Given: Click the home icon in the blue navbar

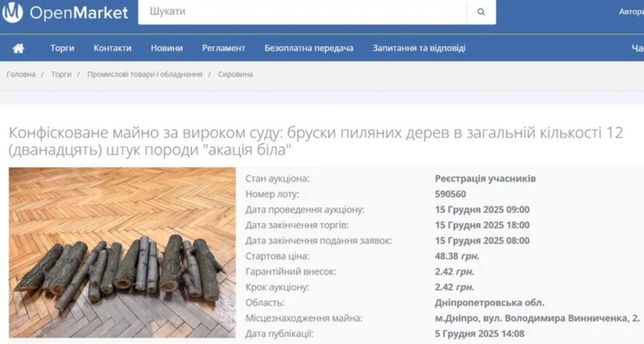Looking at the screenshot, I should click(x=18, y=47).
